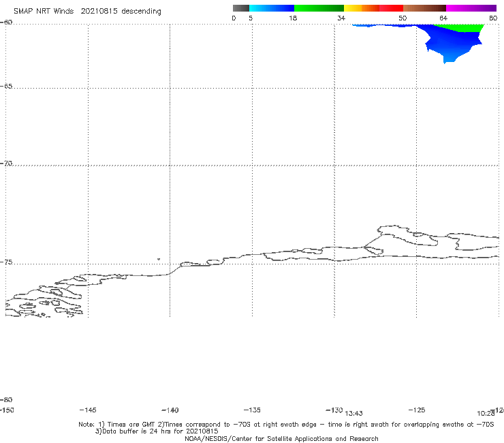Click the swath time "10:28"
Image resolution: width=504 pixels, height=443 pixels.
[486, 414]
